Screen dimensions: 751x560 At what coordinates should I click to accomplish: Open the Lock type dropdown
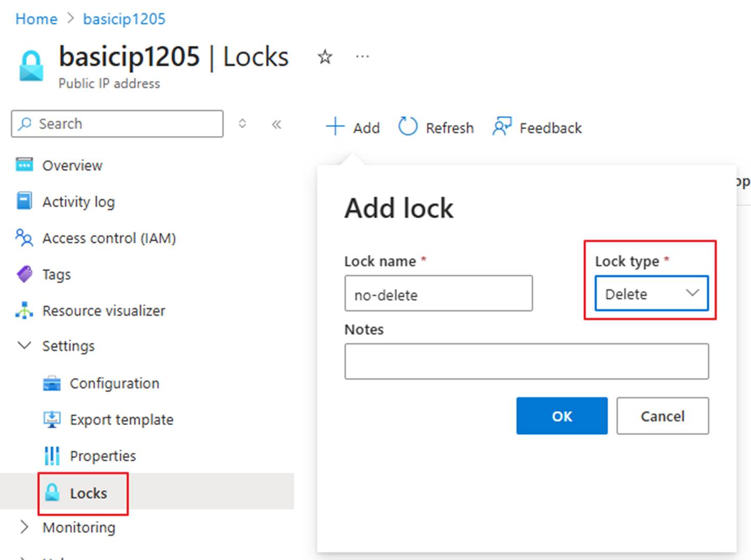651,294
